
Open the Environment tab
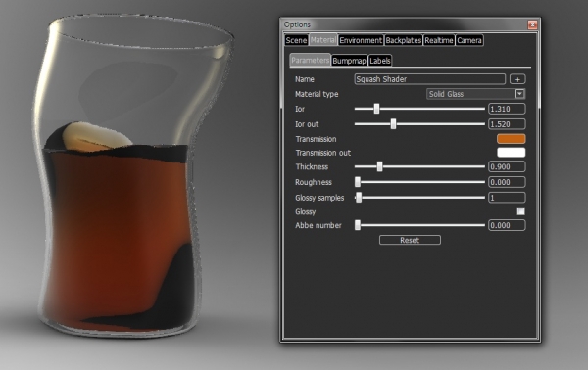(x=361, y=40)
